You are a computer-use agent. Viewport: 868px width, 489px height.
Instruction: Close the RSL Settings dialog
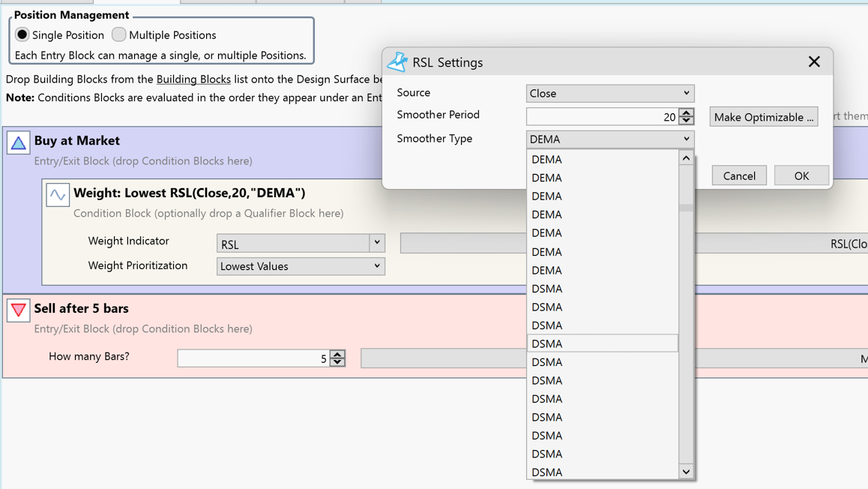814,62
